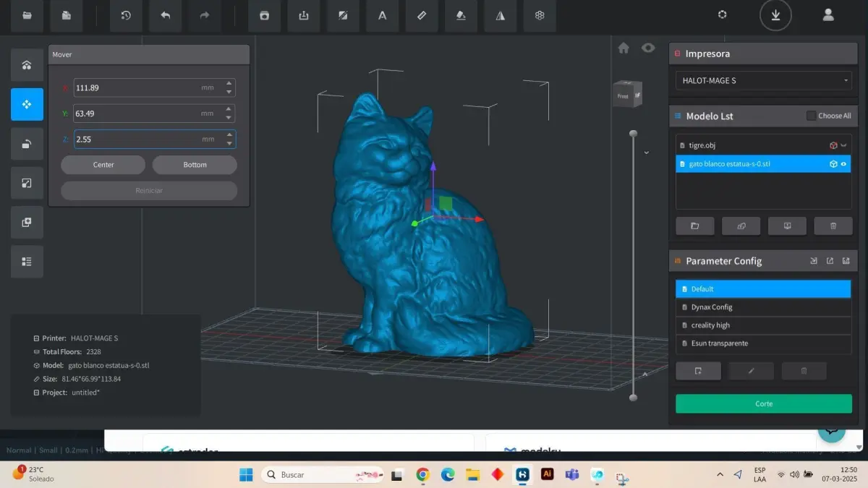Click the cube icon on tigre.obj row
Viewport: 868px width, 488px height.
(833, 145)
